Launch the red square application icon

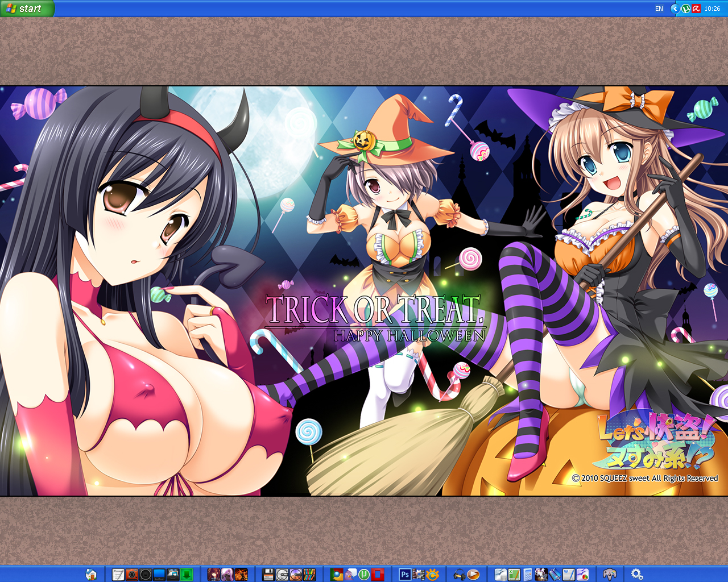378,575
